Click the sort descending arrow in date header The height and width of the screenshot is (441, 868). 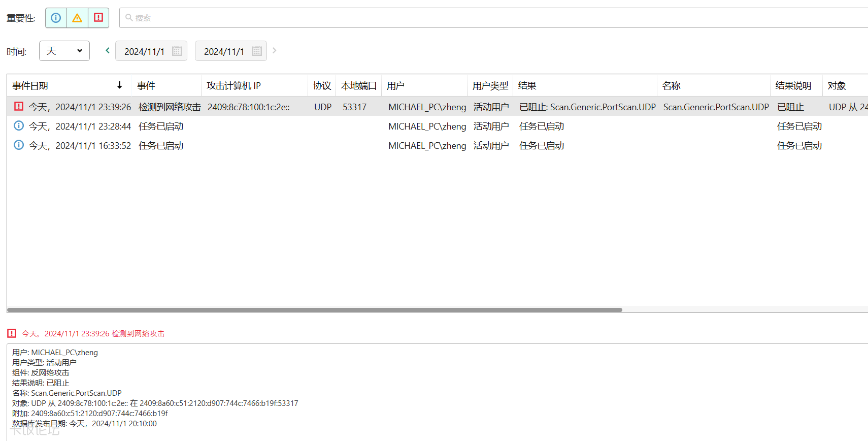(120, 85)
